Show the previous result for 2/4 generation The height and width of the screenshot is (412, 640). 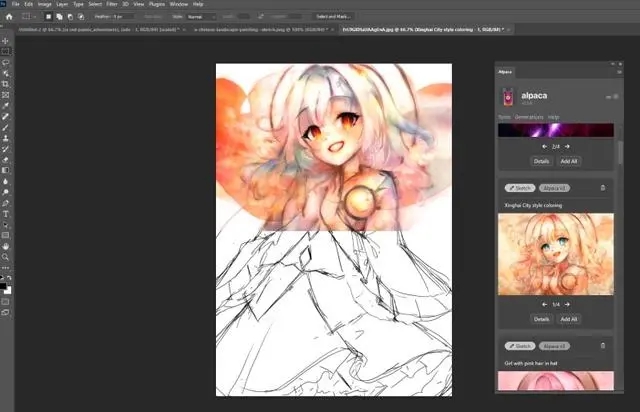pos(544,146)
